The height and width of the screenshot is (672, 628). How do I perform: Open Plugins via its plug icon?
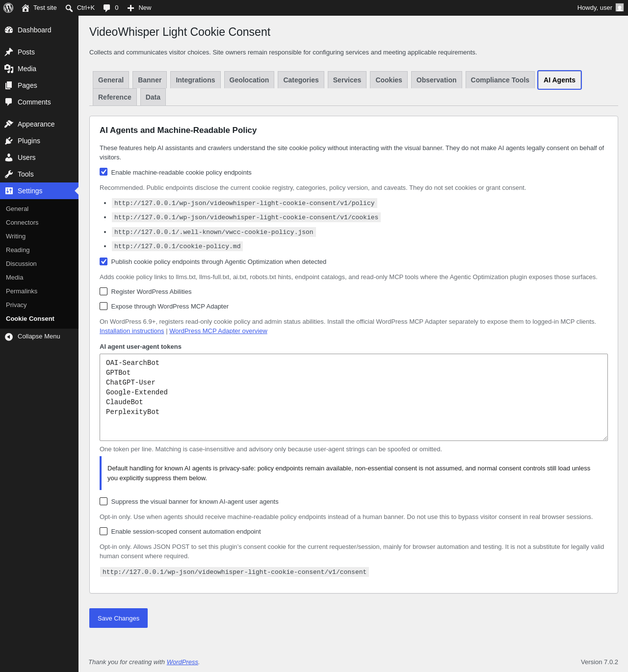point(9,141)
